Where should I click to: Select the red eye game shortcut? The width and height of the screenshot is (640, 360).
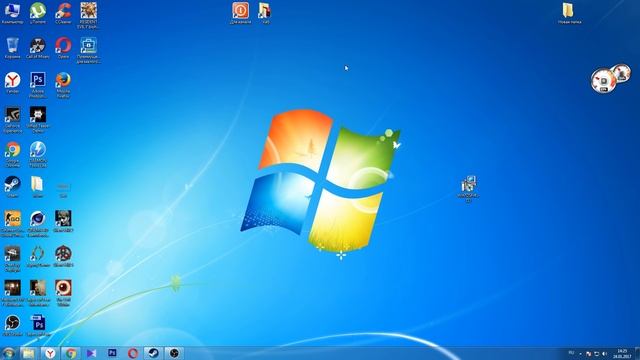click(63, 293)
